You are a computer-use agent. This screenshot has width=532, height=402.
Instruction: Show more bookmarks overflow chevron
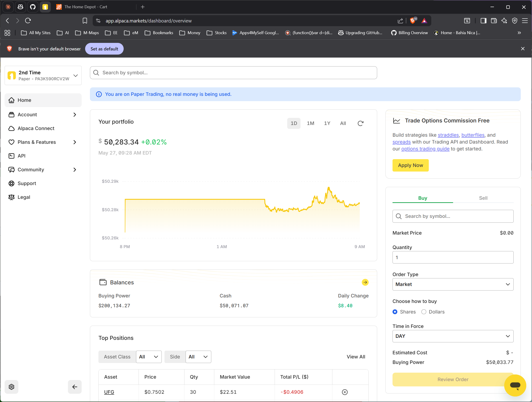tap(519, 33)
